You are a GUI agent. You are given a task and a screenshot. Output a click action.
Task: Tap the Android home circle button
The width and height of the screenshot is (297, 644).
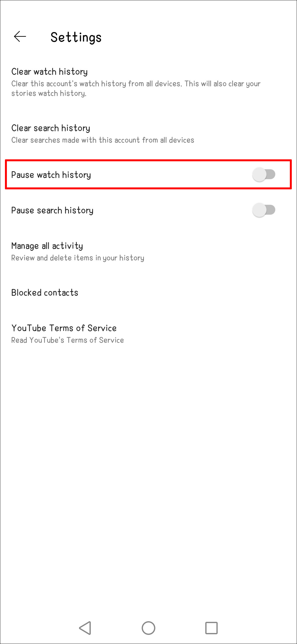pos(148,628)
